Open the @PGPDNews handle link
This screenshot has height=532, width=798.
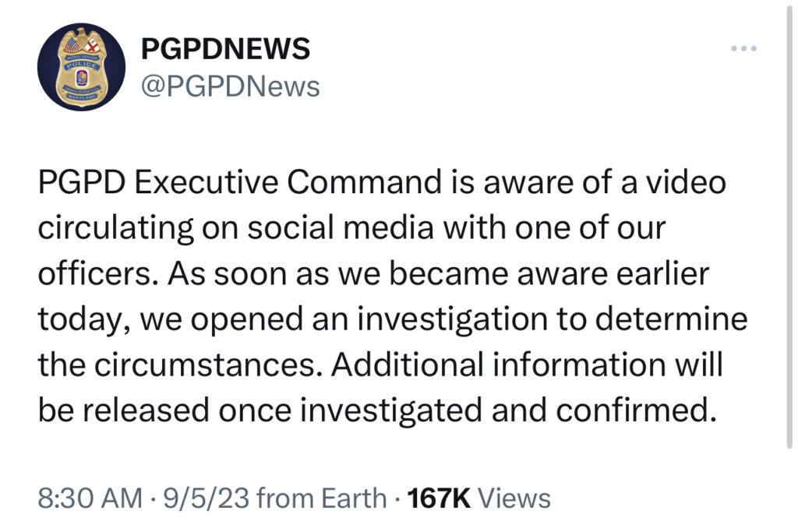tap(230, 86)
